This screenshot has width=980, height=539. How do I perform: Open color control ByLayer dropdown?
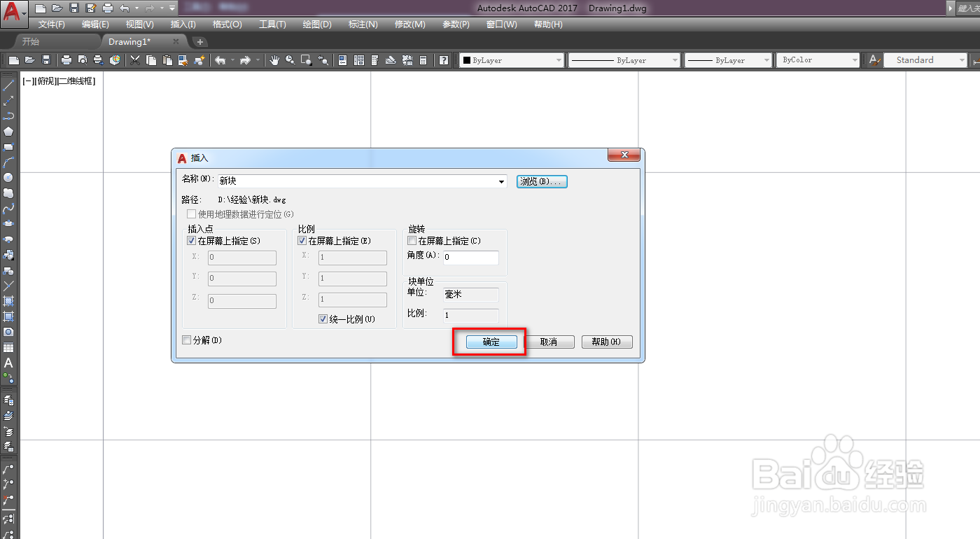[512, 60]
